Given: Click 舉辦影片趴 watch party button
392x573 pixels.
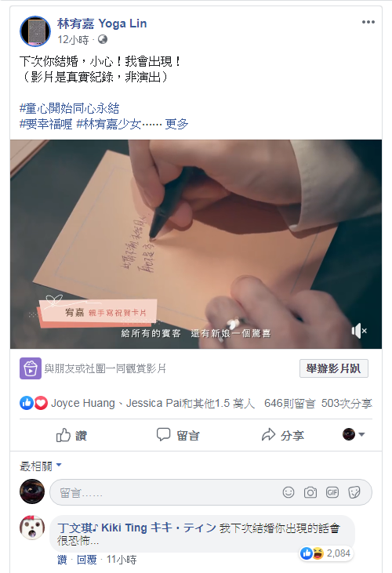Looking at the screenshot, I should tap(333, 368).
